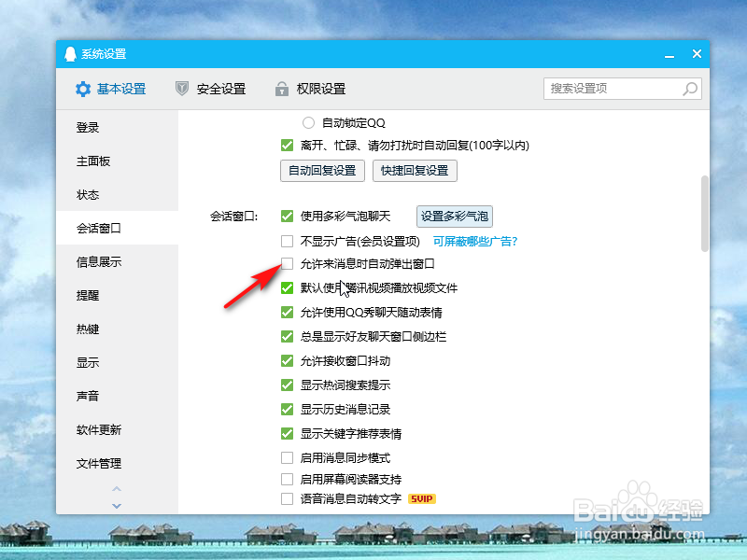Open the 可屏蔽哪些广告? link

tap(475, 242)
